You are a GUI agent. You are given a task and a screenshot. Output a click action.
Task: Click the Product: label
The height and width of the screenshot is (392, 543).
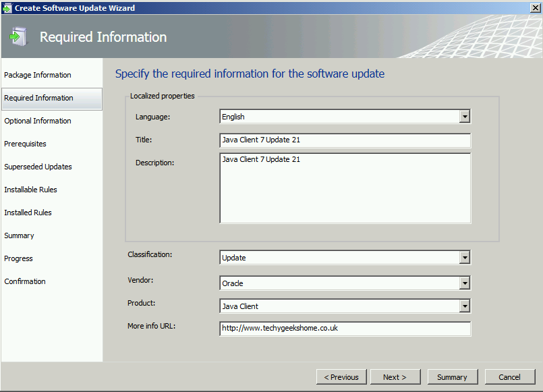[141, 303]
